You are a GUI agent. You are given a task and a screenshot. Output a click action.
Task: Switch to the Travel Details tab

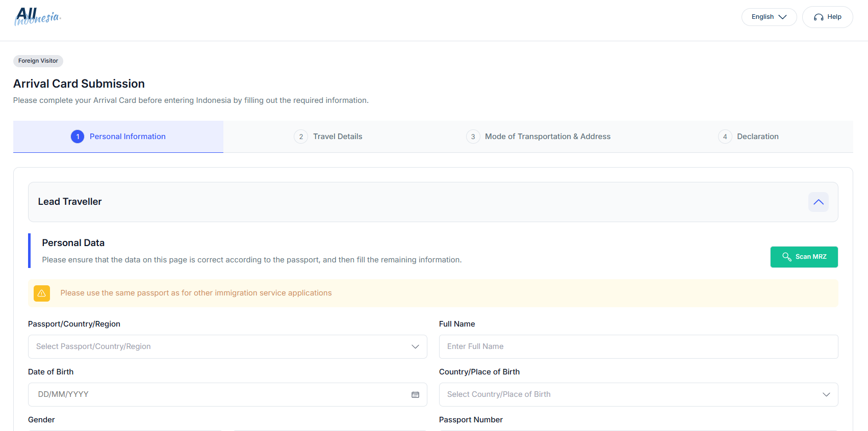tap(328, 137)
